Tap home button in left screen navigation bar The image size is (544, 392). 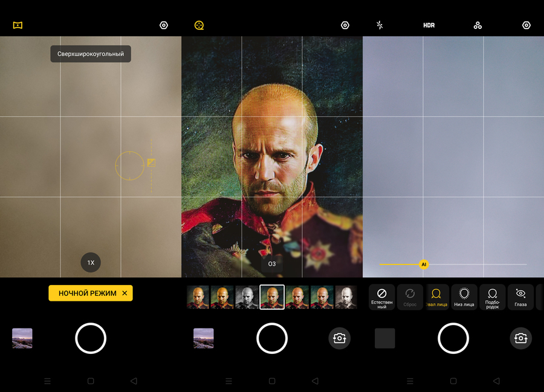coord(91,381)
